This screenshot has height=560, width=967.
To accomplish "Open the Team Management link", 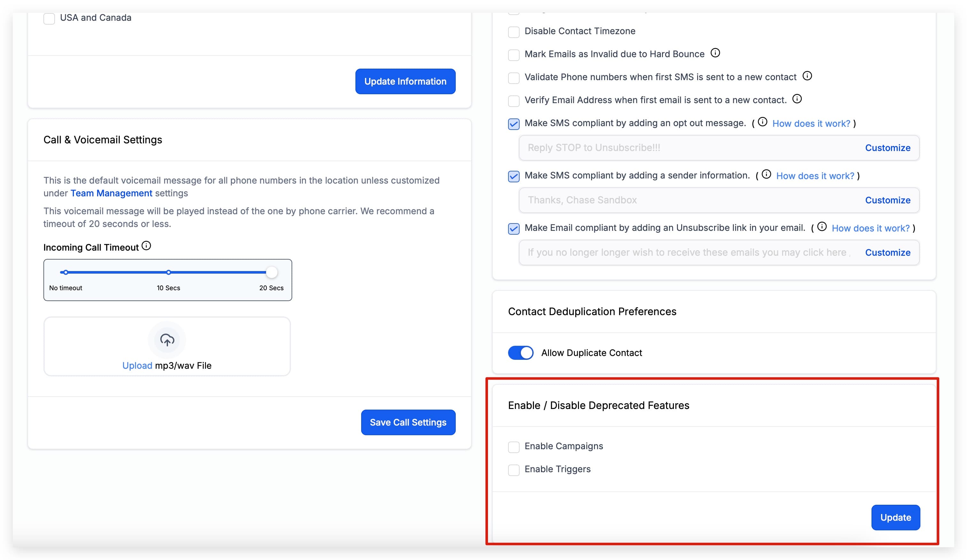I will click(111, 193).
